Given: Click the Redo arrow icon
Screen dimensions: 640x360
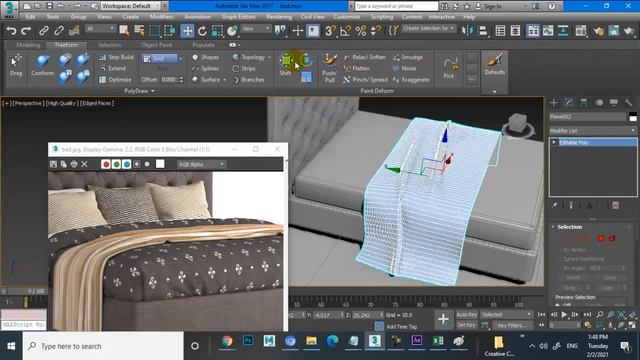Looking at the screenshot, I should click(x=26, y=31).
